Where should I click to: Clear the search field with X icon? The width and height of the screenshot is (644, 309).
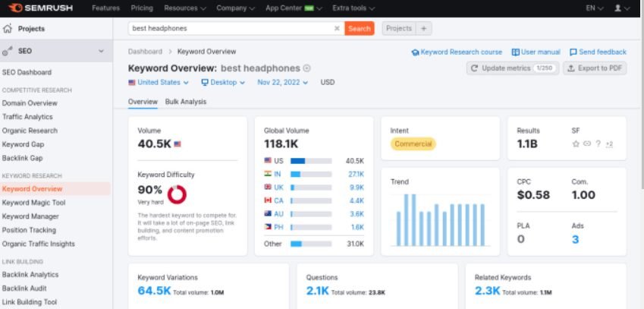337,28
